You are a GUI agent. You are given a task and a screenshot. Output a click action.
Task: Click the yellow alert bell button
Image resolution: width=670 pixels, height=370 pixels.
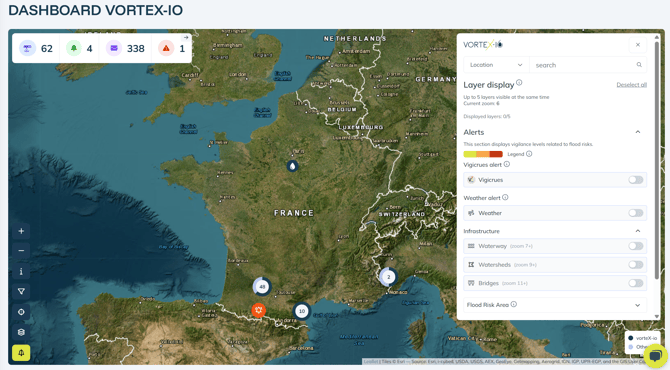21,352
